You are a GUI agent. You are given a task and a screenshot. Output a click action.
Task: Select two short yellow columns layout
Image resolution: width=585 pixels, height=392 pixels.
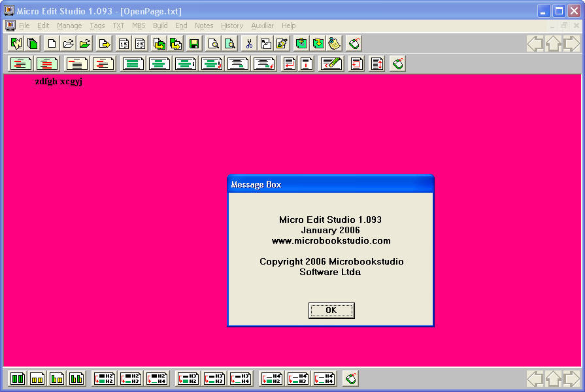[37, 378]
